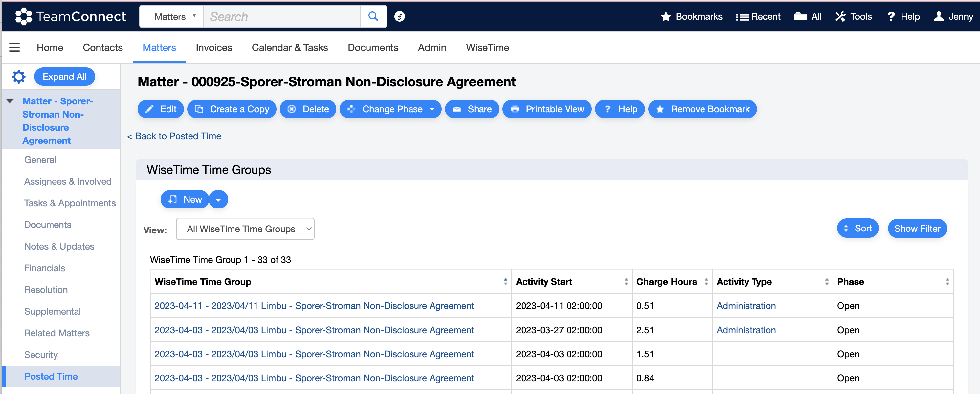This screenshot has width=980, height=394.
Task: Sort by Activity Type column arrows
Action: (x=826, y=281)
